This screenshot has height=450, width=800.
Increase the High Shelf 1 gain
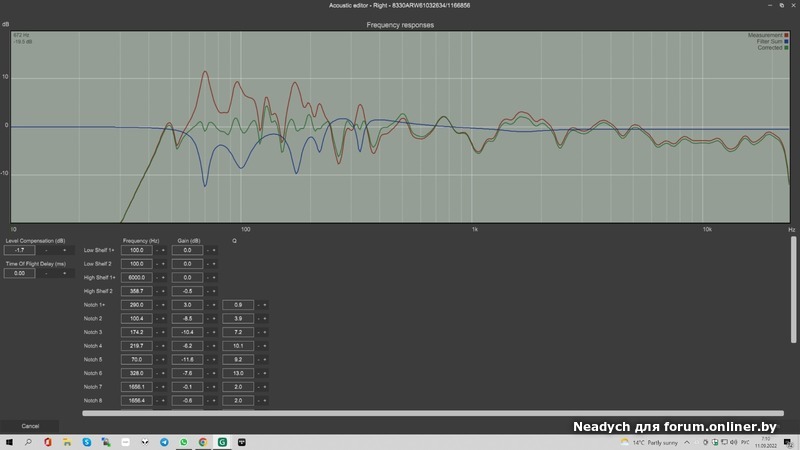click(214, 278)
